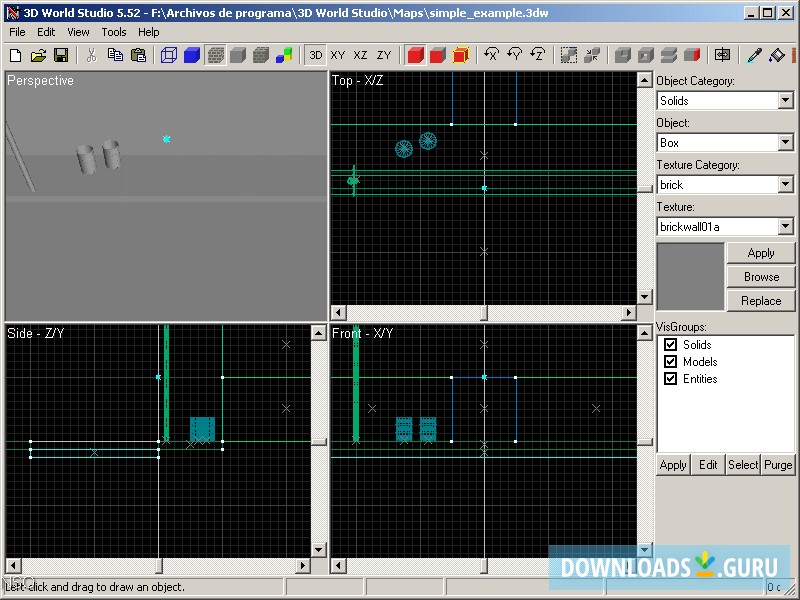Disable the Entities VisGroup checkbox
This screenshot has width=800, height=600.
pyautogui.click(x=671, y=379)
